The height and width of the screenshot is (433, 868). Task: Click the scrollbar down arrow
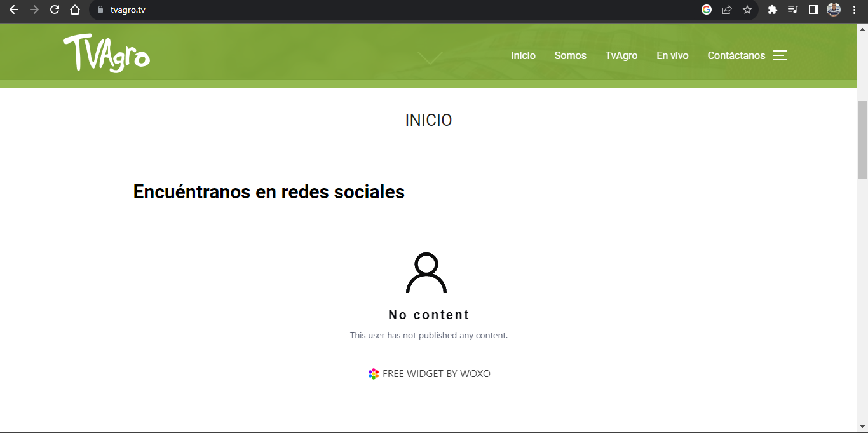click(x=862, y=427)
